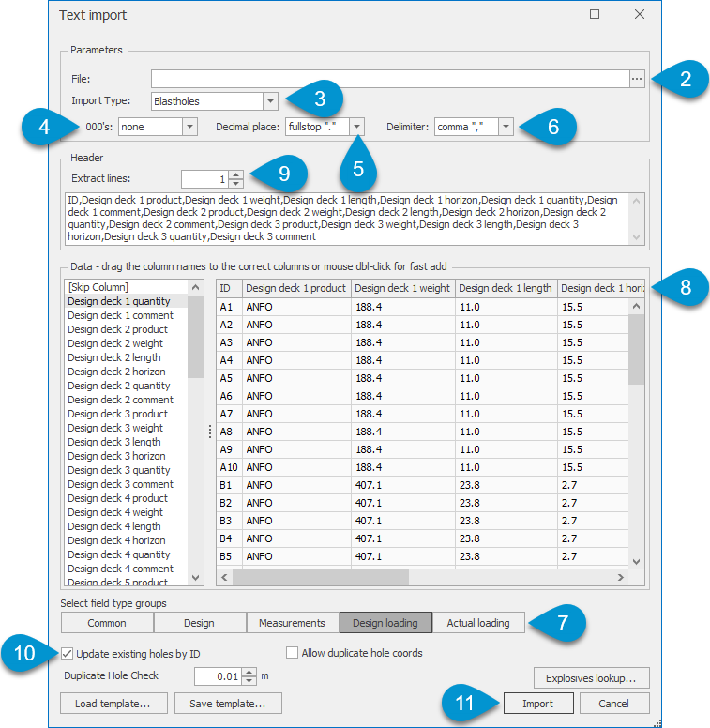Select Design deck 2 length list item
The width and height of the screenshot is (710, 728).
[126, 357]
